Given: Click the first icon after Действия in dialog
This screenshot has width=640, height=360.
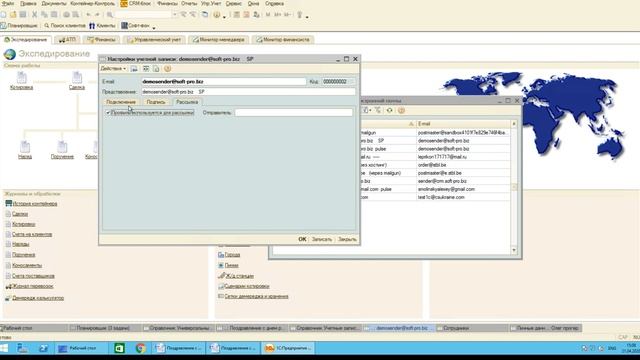Looking at the screenshot, I should coord(134,69).
